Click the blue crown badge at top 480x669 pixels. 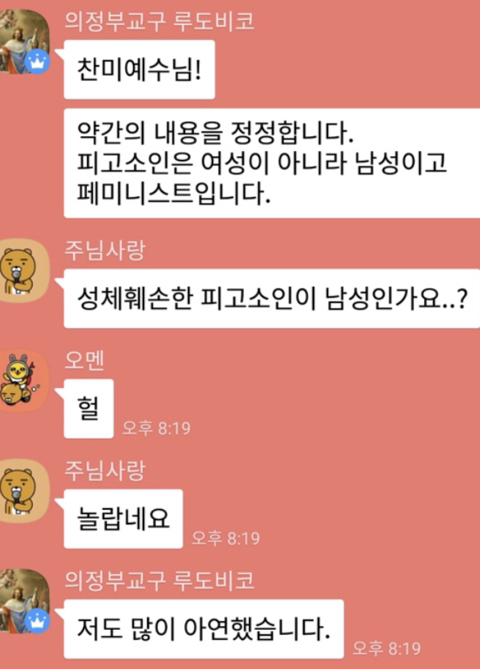pyautogui.click(x=38, y=61)
